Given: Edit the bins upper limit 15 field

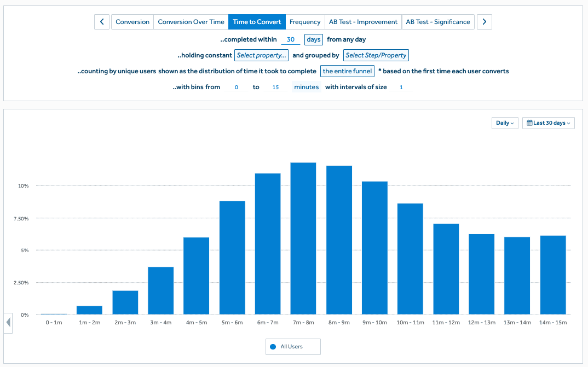Looking at the screenshot, I should tap(275, 87).
